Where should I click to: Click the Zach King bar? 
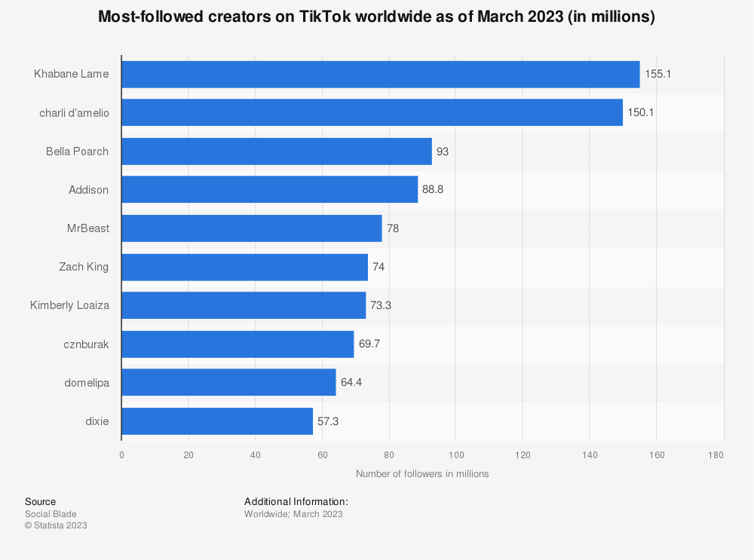[x=245, y=268]
